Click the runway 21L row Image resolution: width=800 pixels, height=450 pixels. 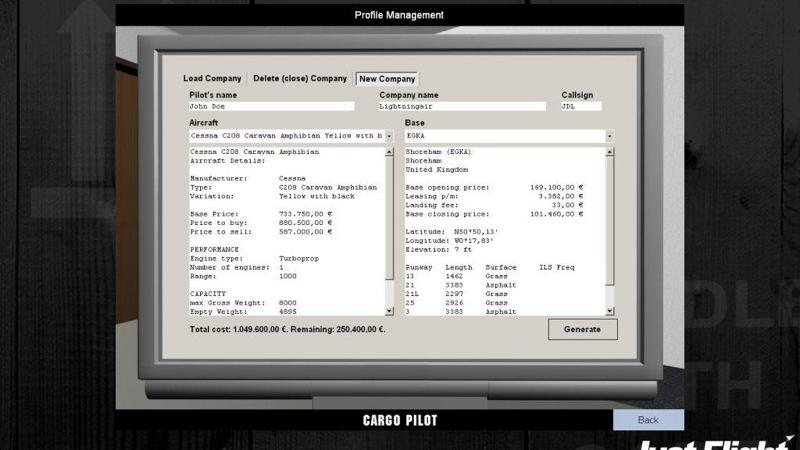pos(457,294)
